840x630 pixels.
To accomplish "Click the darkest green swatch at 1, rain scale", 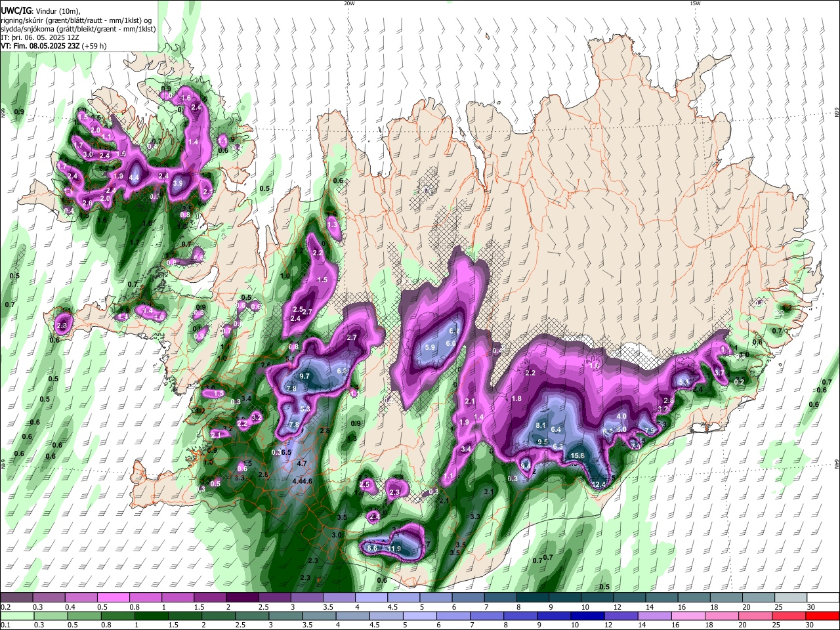I will [x=151, y=616].
